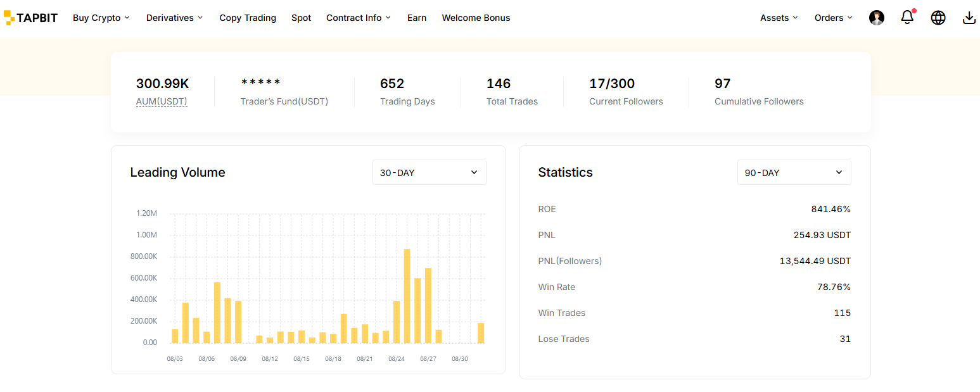Click the globe language icon

938,18
